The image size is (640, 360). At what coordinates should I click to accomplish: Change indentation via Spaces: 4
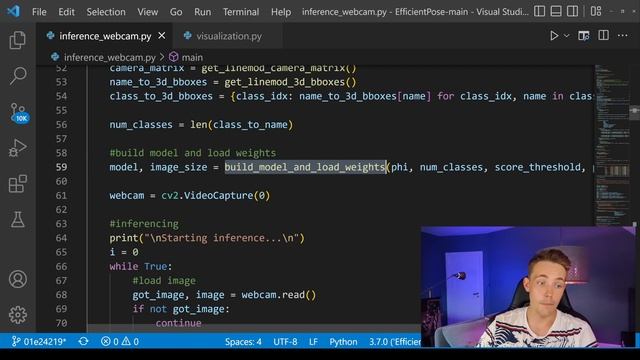click(243, 342)
